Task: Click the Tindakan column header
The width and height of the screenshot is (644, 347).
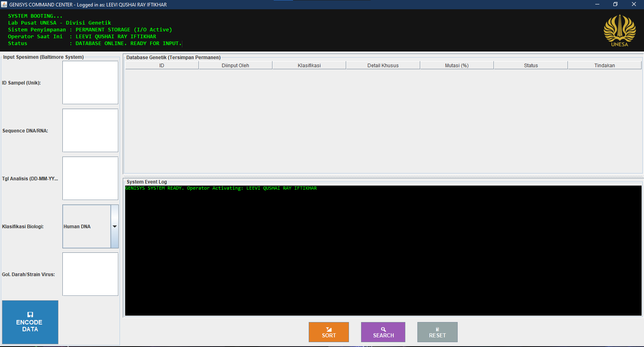Action: click(605, 65)
